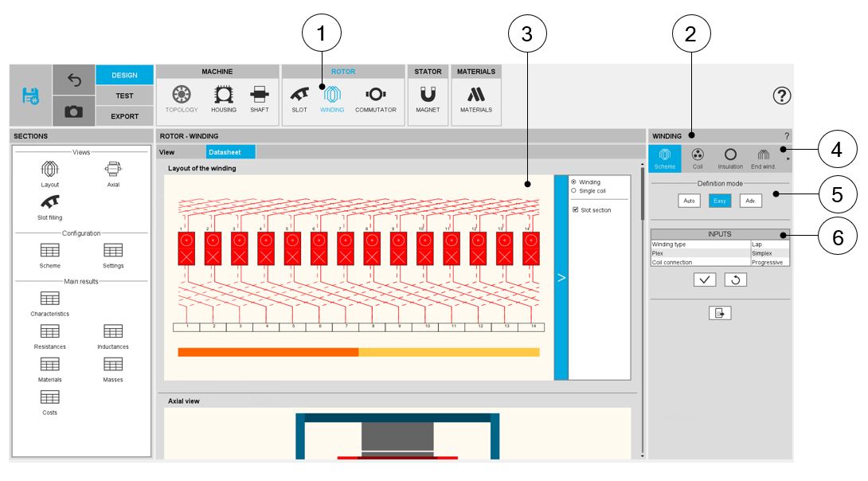Select the Single coil radio button
Viewport: 868px width, 481px height.
pos(573,190)
